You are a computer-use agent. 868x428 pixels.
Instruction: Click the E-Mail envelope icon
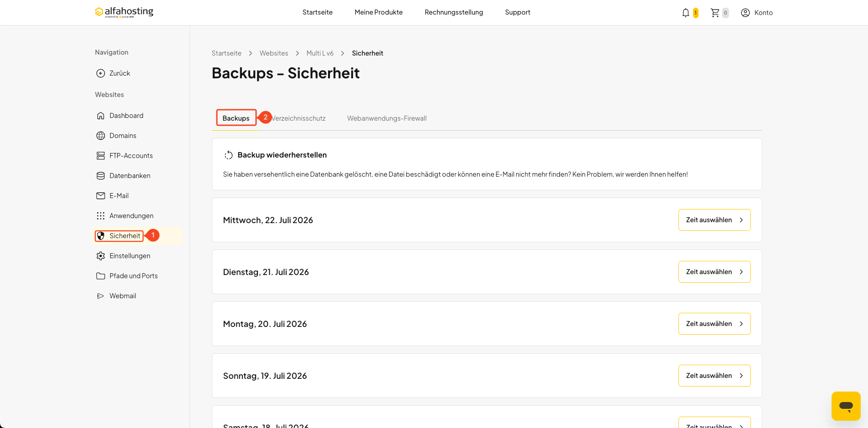pyautogui.click(x=101, y=196)
